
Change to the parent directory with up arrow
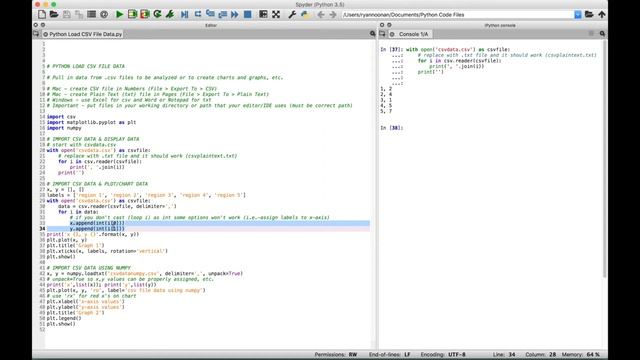point(602,14)
